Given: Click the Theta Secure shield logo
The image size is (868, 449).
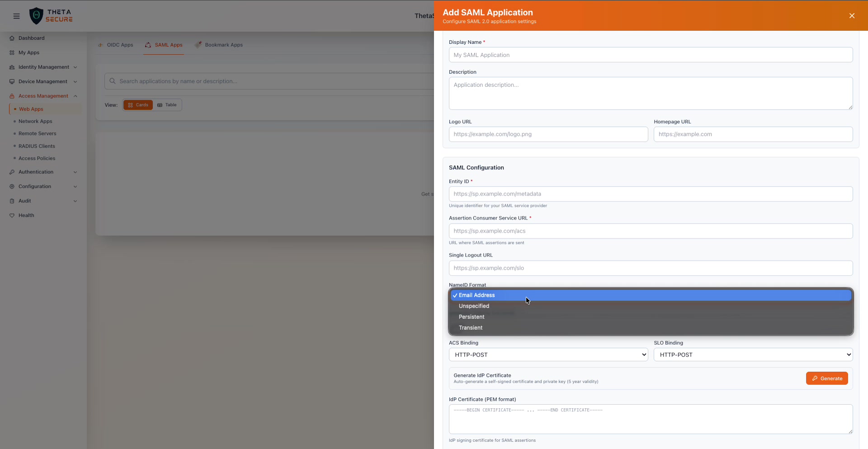Looking at the screenshot, I should (x=36, y=16).
